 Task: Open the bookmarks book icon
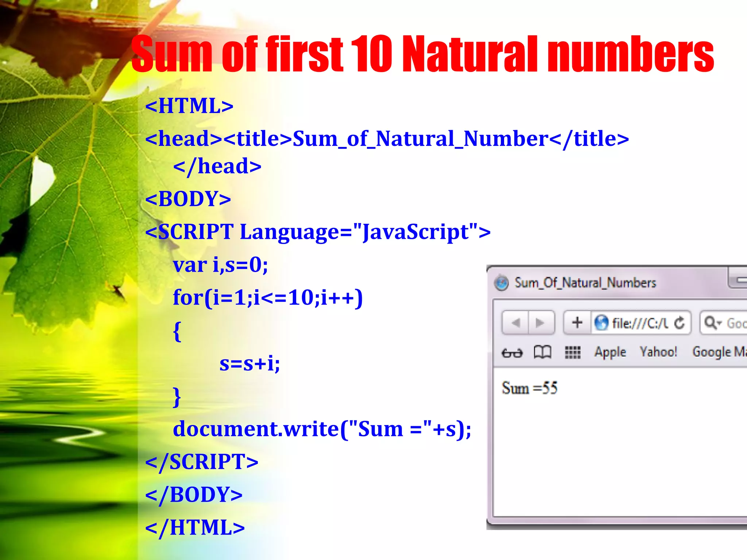(542, 352)
